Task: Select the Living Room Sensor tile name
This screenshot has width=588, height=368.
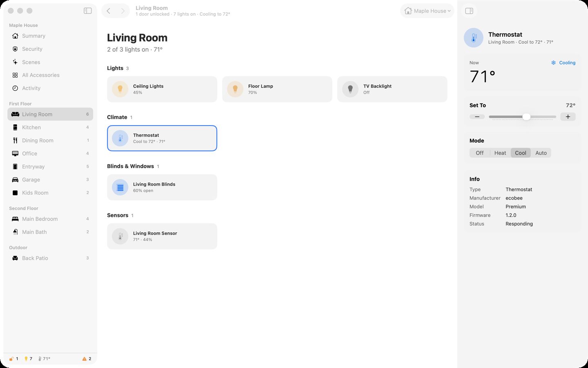Action: [155, 233]
